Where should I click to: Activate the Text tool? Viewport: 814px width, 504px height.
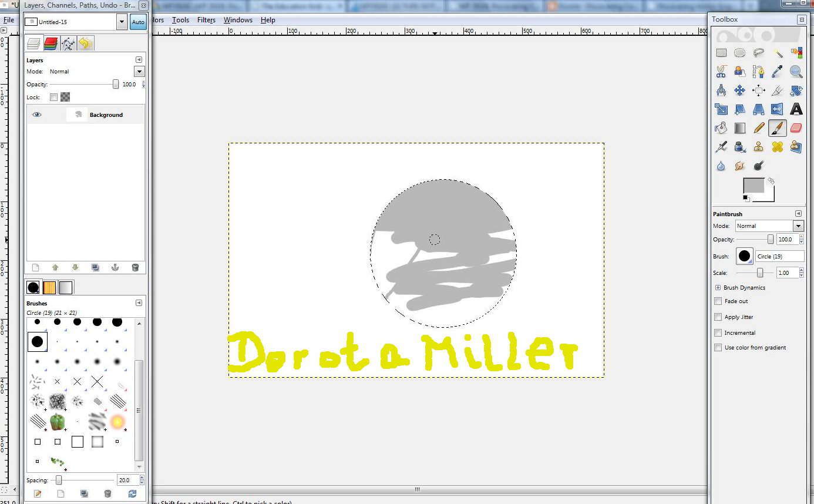797,110
